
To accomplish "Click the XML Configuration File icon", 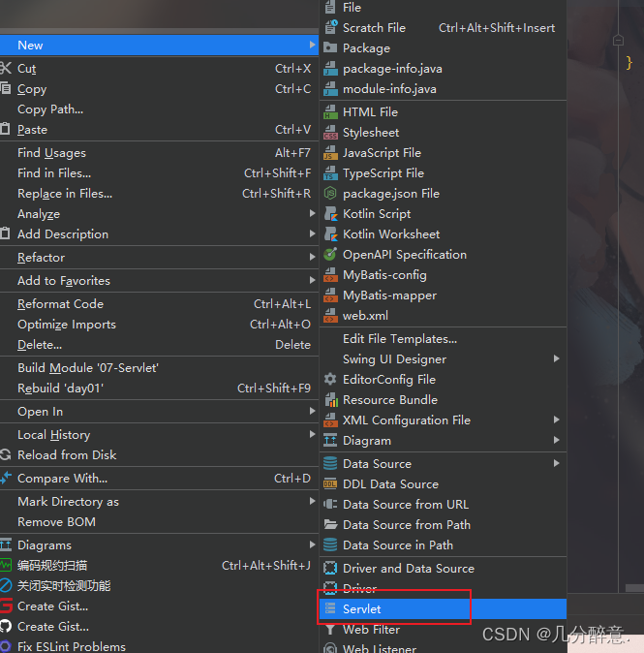I will coord(330,420).
